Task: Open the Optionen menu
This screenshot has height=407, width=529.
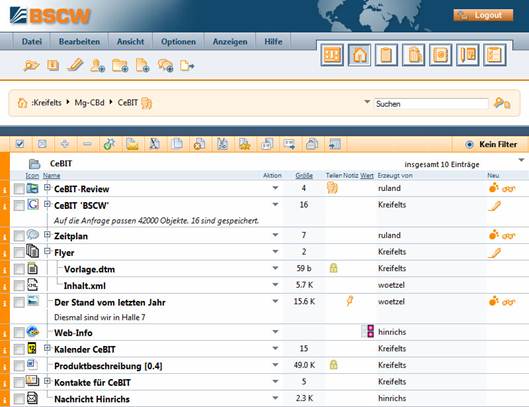Action: pos(178,42)
